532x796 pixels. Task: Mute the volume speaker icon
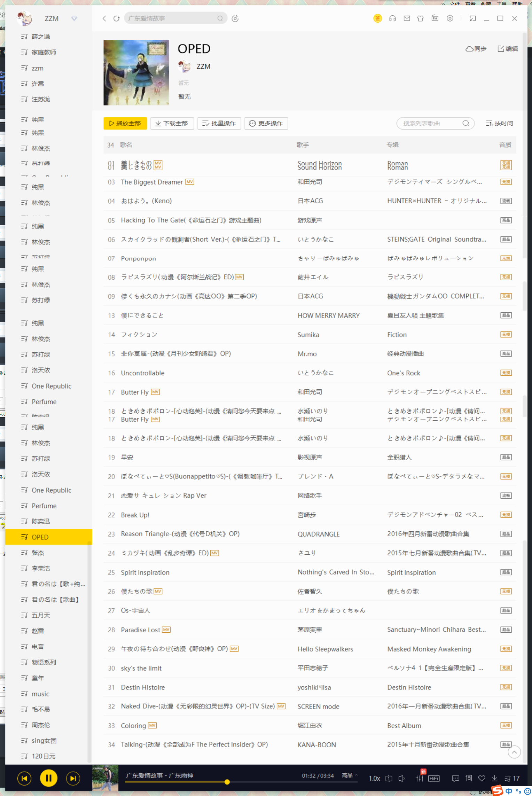[x=401, y=778]
